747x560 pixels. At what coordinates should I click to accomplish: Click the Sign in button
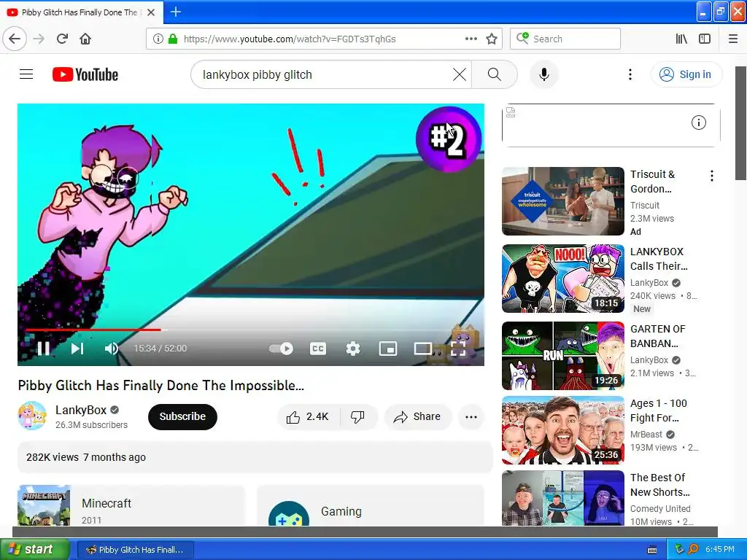click(x=686, y=74)
